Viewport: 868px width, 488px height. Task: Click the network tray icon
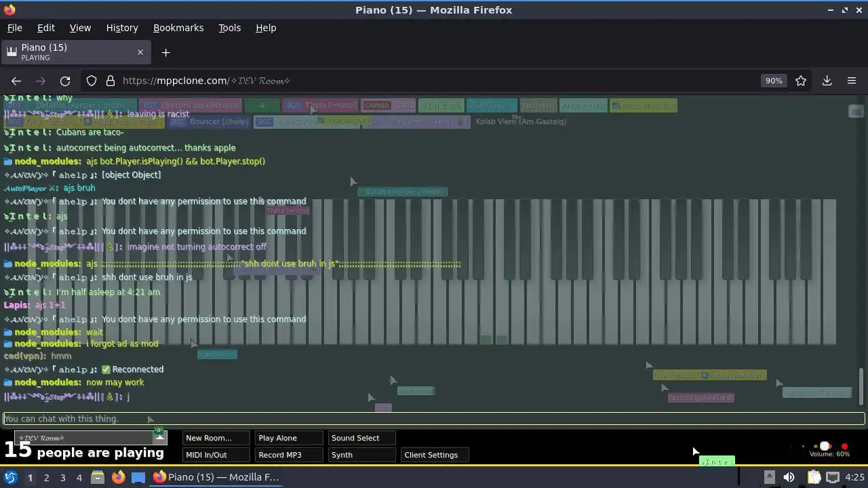coord(833,477)
